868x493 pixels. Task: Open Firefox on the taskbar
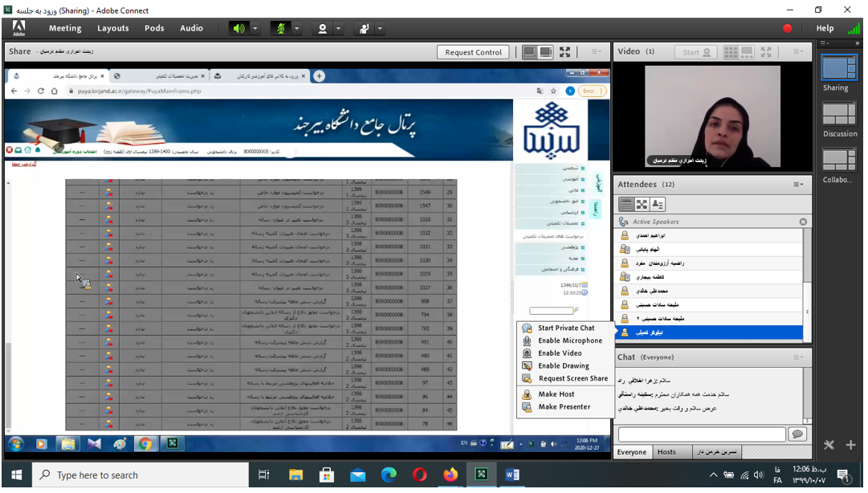[x=450, y=475]
